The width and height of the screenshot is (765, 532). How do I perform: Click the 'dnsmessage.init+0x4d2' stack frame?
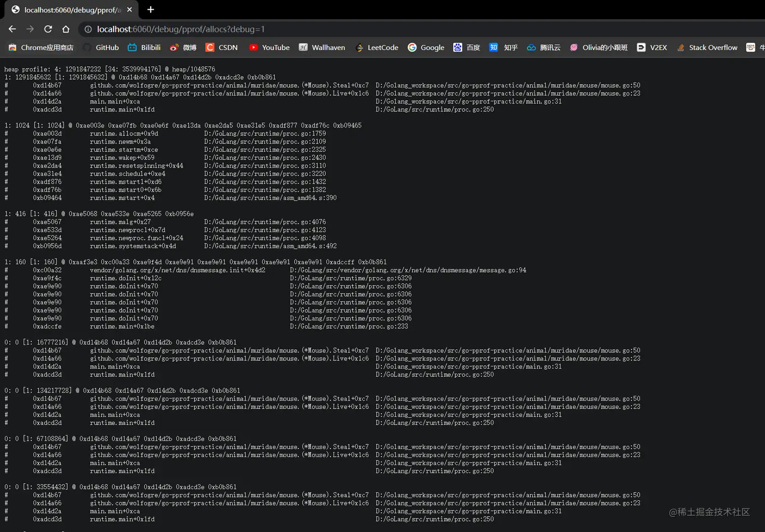(x=178, y=270)
